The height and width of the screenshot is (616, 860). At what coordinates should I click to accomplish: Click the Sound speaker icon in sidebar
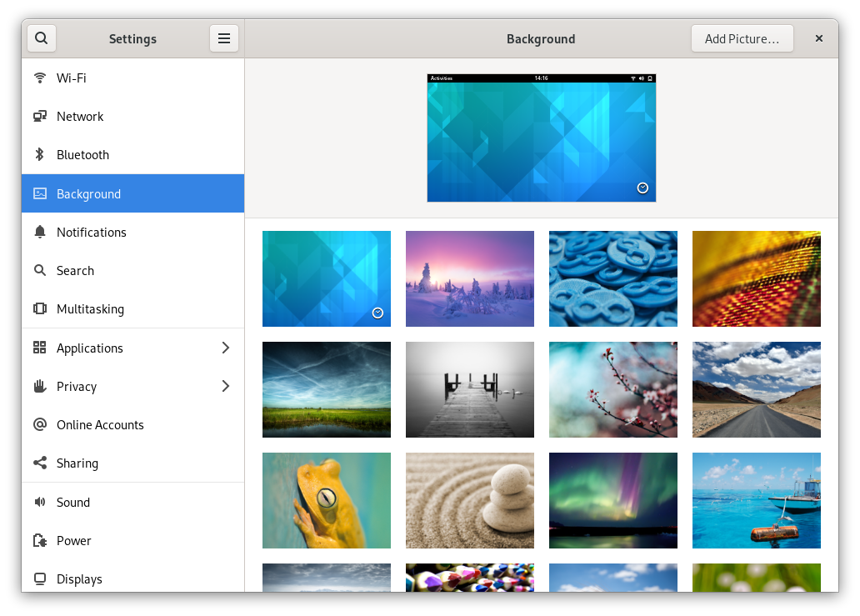[39, 503]
